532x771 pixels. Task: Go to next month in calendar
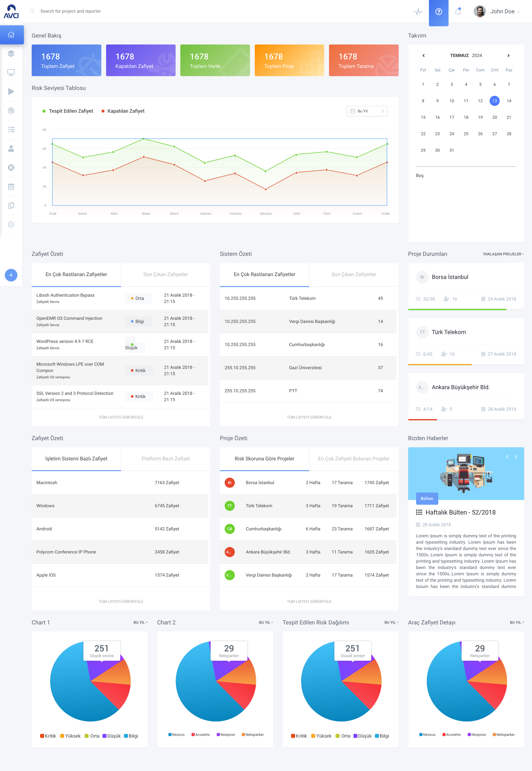click(x=508, y=56)
